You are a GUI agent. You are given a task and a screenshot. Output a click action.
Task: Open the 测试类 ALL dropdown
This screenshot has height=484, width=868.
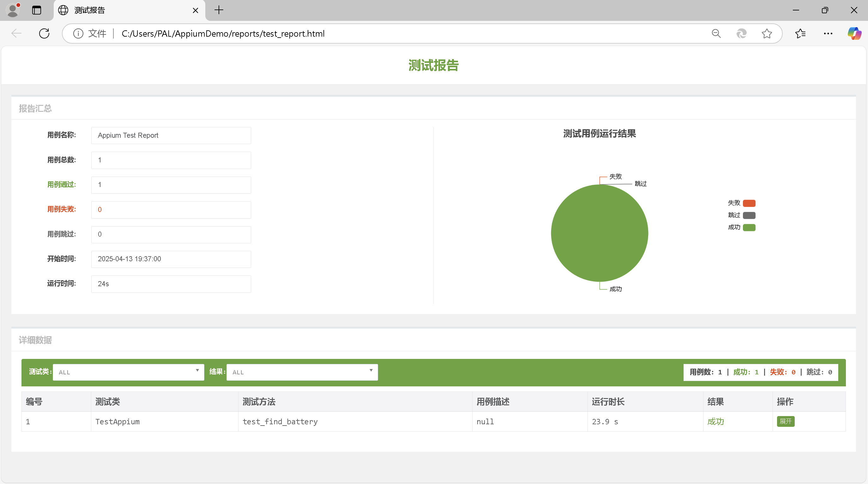128,372
